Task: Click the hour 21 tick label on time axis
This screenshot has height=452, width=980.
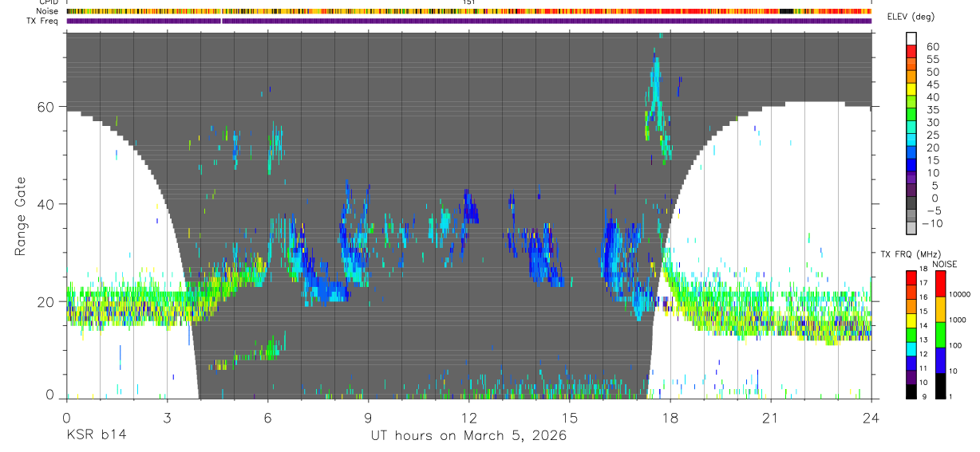Action: click(771, 418)
